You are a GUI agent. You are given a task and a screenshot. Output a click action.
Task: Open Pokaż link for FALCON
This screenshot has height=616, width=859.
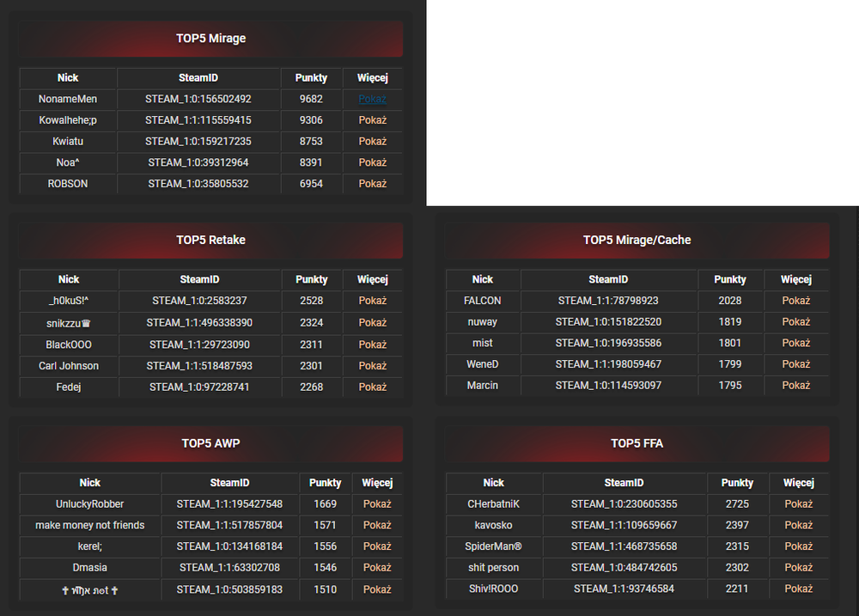(796, 301)
